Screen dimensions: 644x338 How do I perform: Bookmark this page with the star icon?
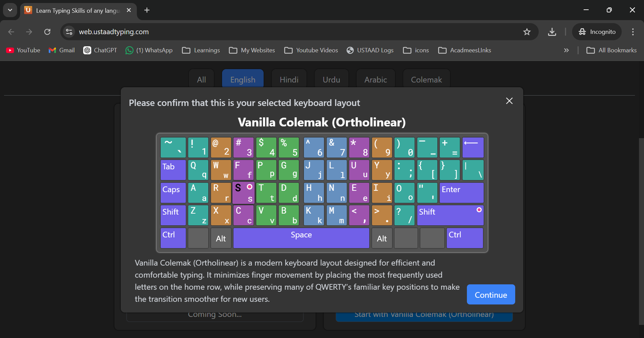[x=527, y=32]
